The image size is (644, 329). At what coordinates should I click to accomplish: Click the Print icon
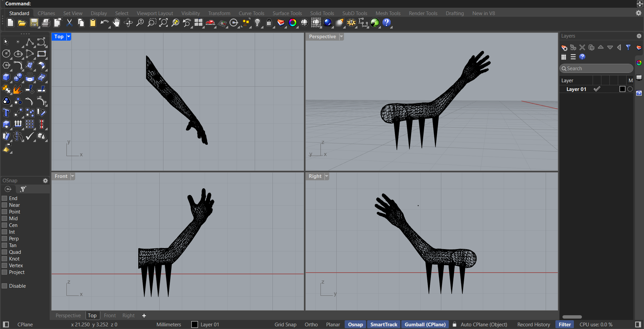[x=46, y=22]
